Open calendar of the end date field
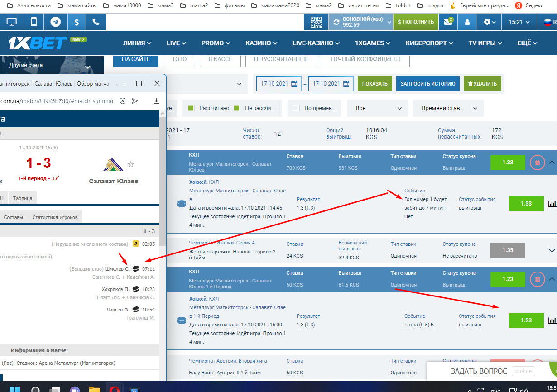The image size is (557, 392). tap(346, 84)
